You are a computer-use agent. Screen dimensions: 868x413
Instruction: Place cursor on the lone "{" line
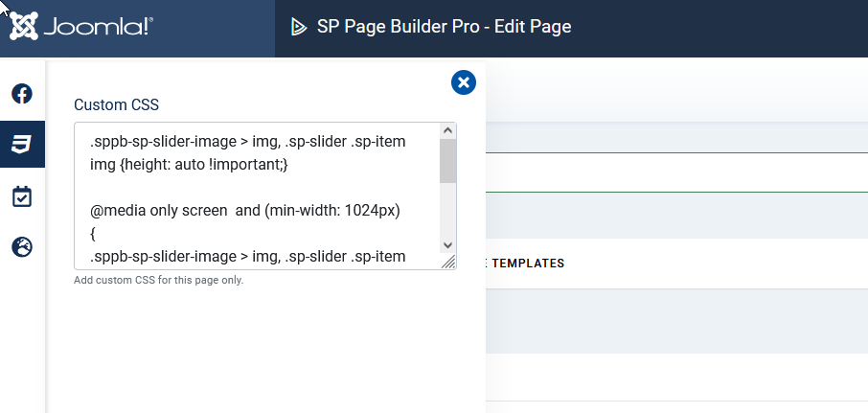click(x=93, y=234)
